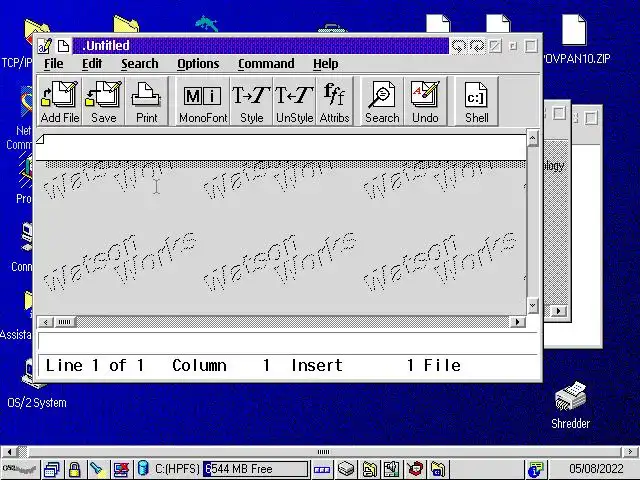Viewport: 640px width, 480px height.
Task: Click the .Untitled title bar
Action: point(260,46)
